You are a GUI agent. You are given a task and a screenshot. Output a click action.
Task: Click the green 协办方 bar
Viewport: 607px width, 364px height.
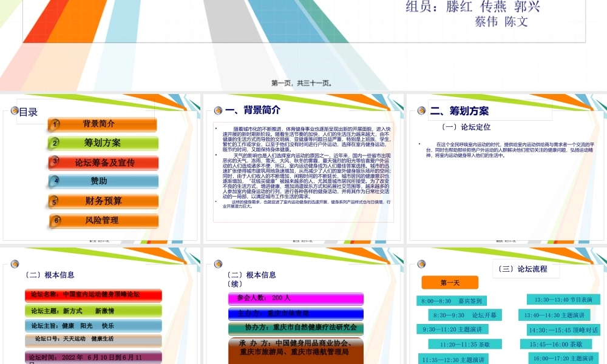(296, 328)
